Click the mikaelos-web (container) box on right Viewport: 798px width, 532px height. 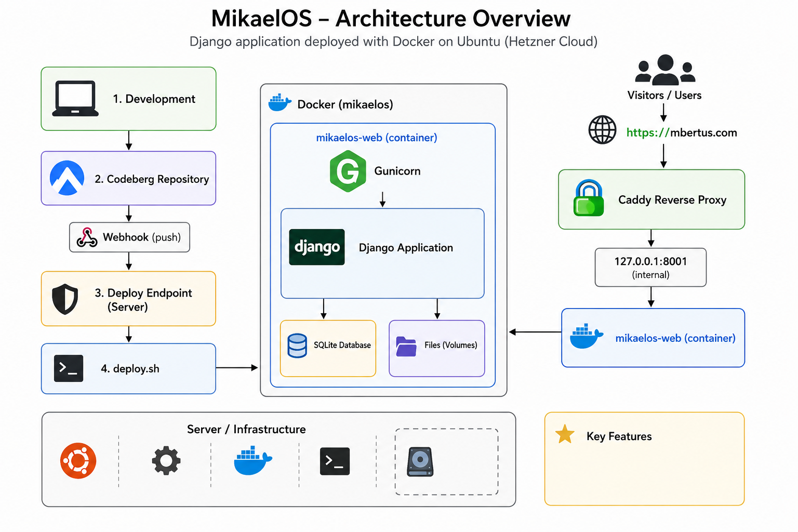pyautogui.click(x=653, y=338)
